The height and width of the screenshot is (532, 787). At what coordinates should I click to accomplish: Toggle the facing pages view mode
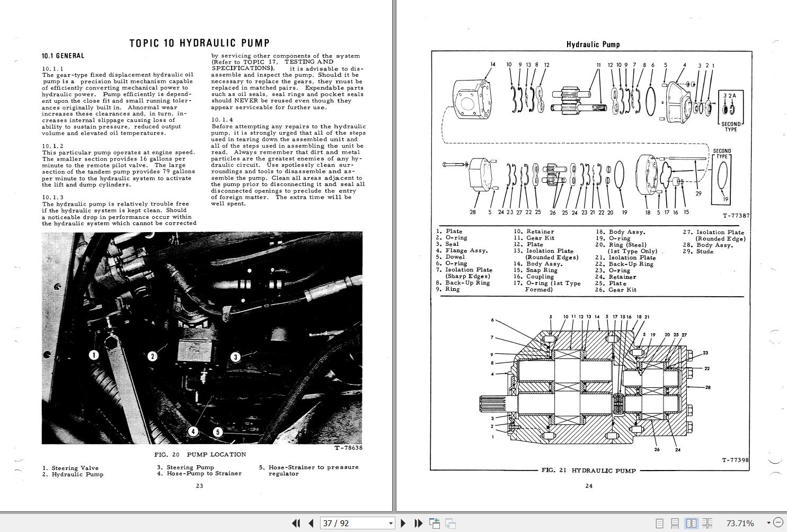[x=692, y=524]
